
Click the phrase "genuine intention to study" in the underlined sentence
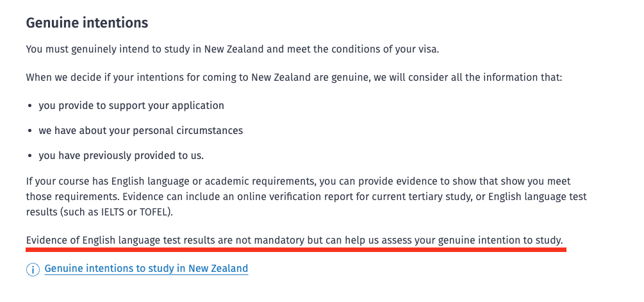[x=500, y=240]
